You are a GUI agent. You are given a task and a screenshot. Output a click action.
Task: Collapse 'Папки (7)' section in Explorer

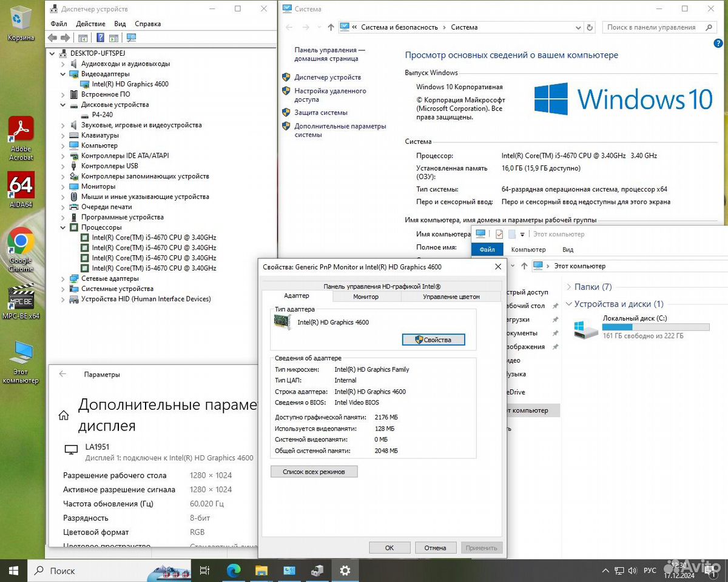tap(569, 287)
